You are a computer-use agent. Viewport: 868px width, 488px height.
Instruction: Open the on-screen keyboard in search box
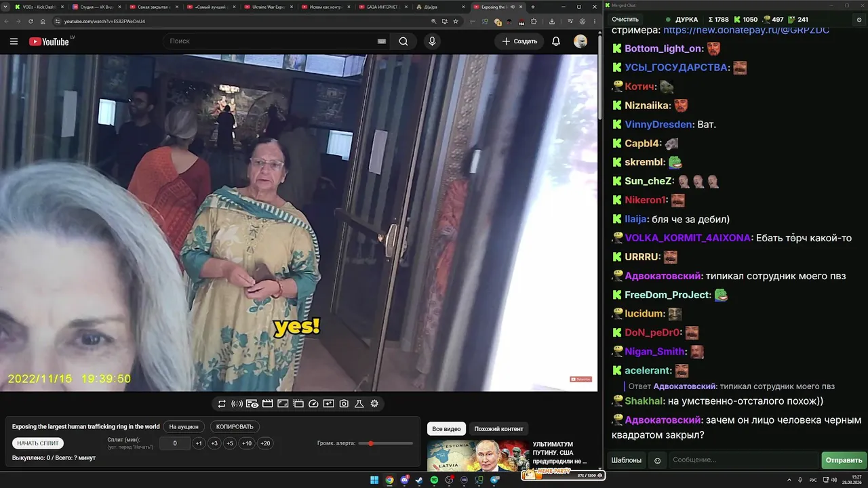[x=382, y=41]
